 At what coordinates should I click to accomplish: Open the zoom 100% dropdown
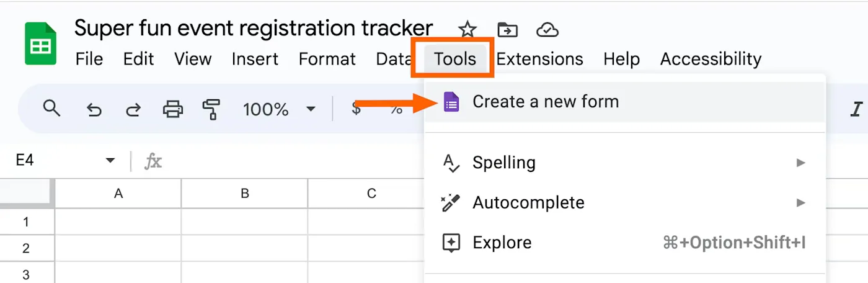(x=280, y=110)
